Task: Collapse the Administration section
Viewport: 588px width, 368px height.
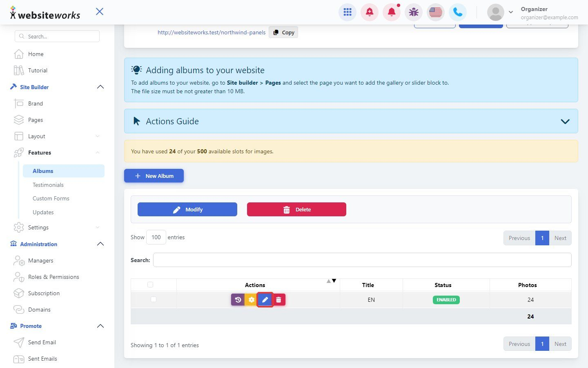Action: pos(100,244)
